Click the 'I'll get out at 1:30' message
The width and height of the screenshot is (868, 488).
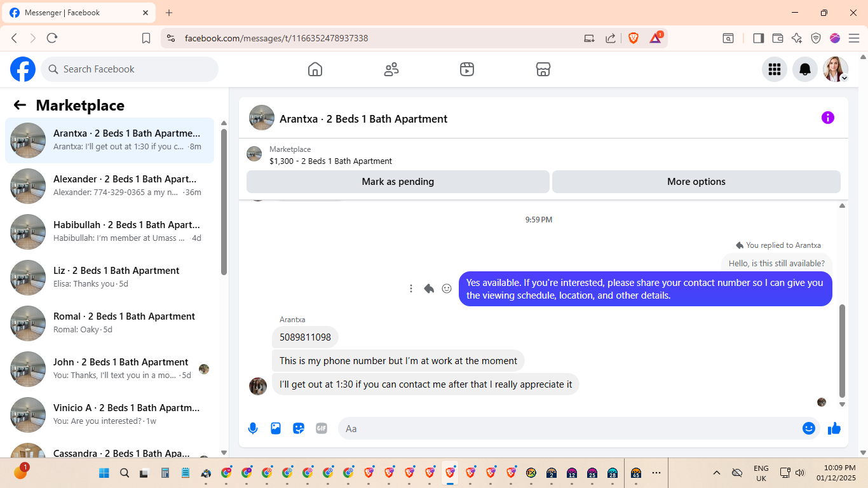click(x=426, y=384)
